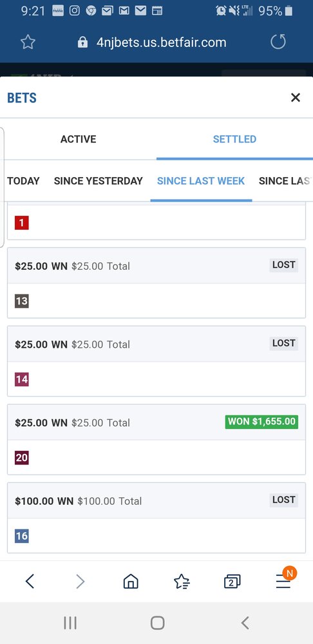Open the tabs switcher showing 2

[x=232, y=582]
